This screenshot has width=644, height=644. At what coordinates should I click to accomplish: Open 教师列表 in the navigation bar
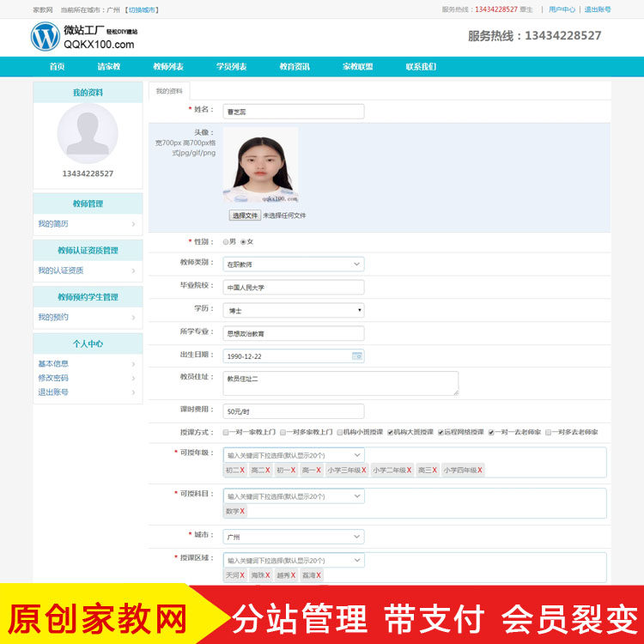(168, 66)
